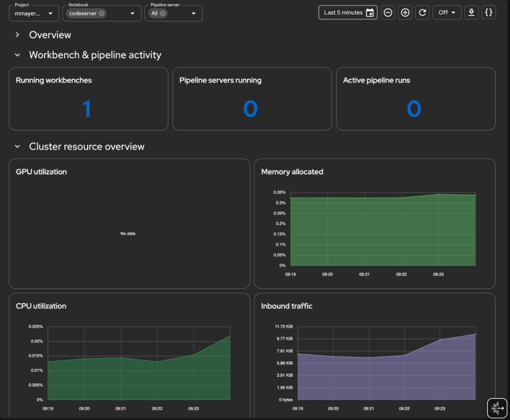Download the dashboard data
The width and height of the screenshot is (510, 420).
pyautogui.click(x=471, y=12)
